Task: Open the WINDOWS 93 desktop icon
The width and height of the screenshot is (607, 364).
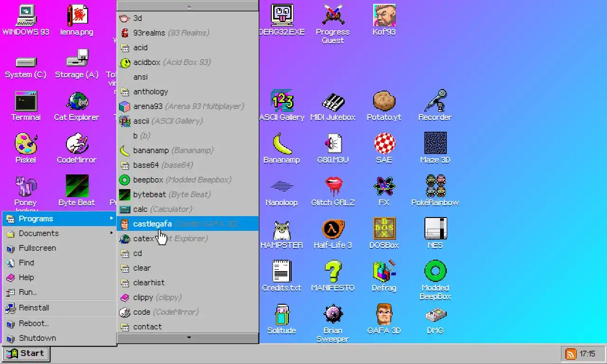Action: coord(26,20)
